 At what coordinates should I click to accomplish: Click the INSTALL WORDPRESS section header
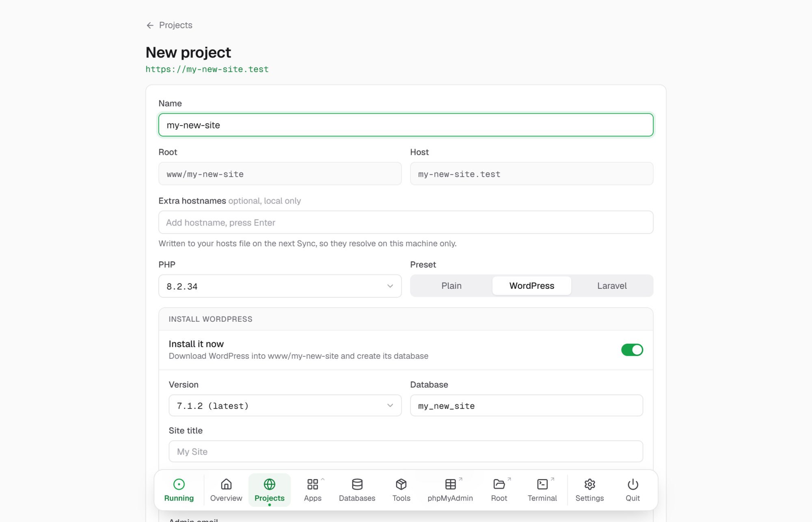[210, 319]
